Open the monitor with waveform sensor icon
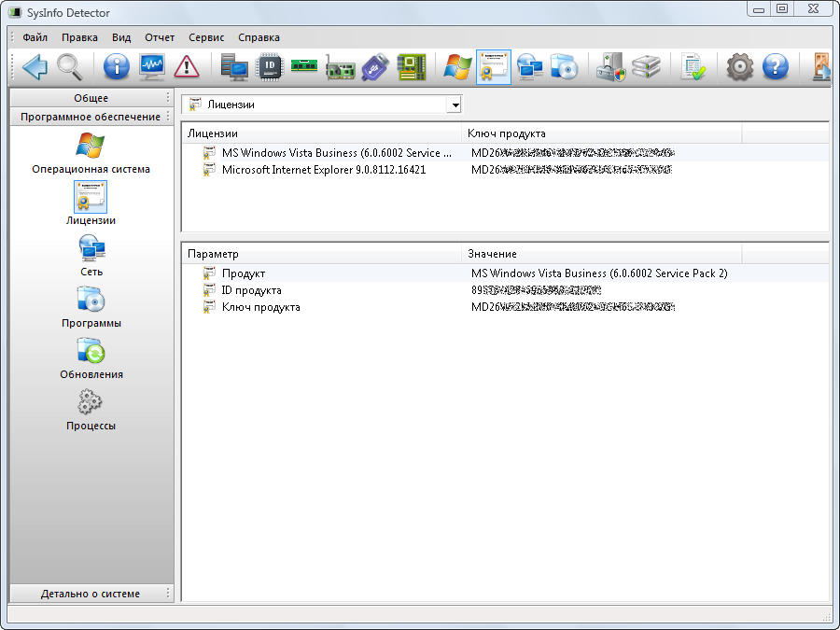840x630 pixels. click(x=152, y=67)
